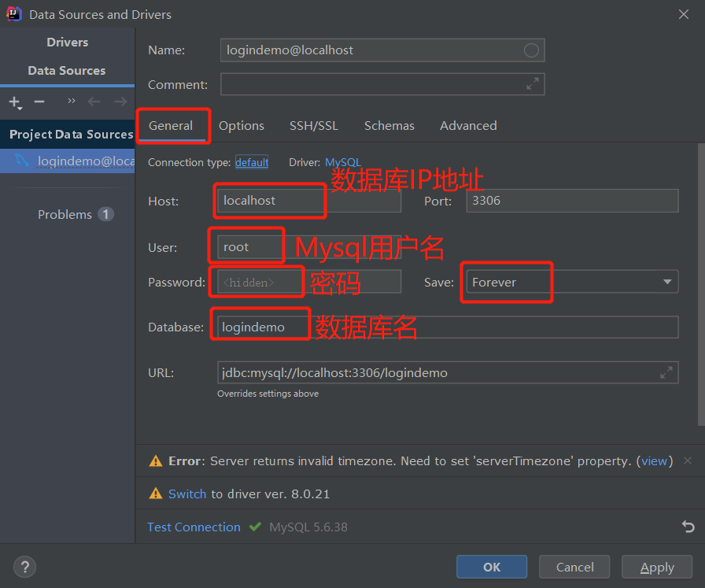Open help with the question mark icon
Viewport: 705px width, 588px height.
24,567
